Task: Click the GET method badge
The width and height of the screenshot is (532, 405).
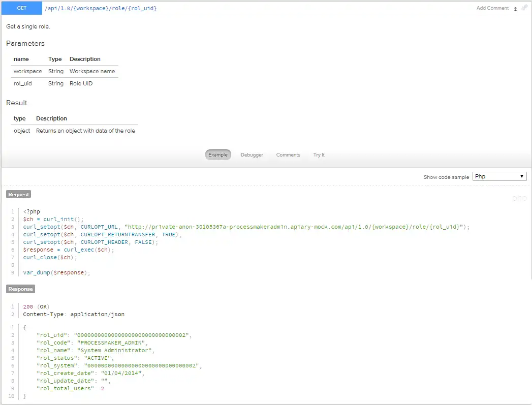Action: point(21,8)
